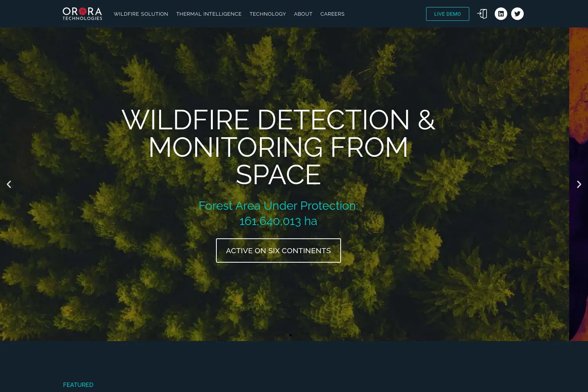Launch the Live Demo button
The image size is (588, 392).
point(448,14)
